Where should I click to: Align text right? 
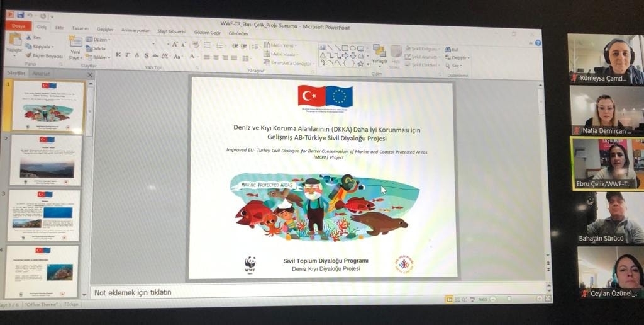tap(226, 57)
